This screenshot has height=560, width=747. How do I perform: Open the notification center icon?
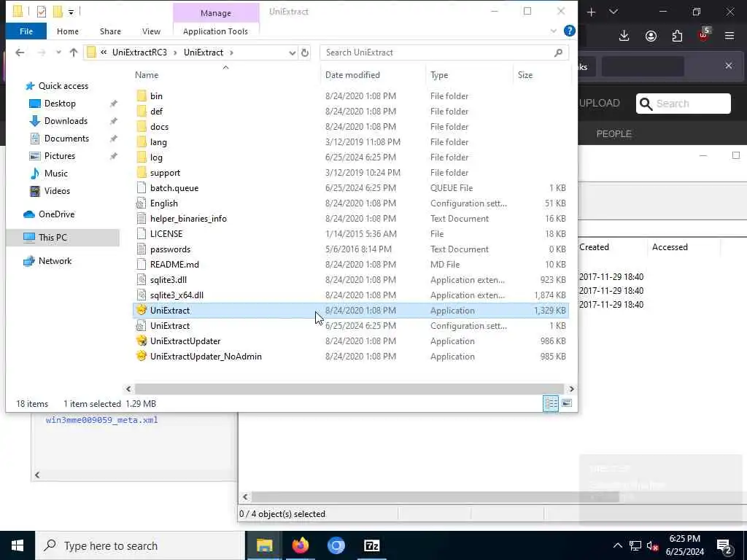[x=724, y=545]
